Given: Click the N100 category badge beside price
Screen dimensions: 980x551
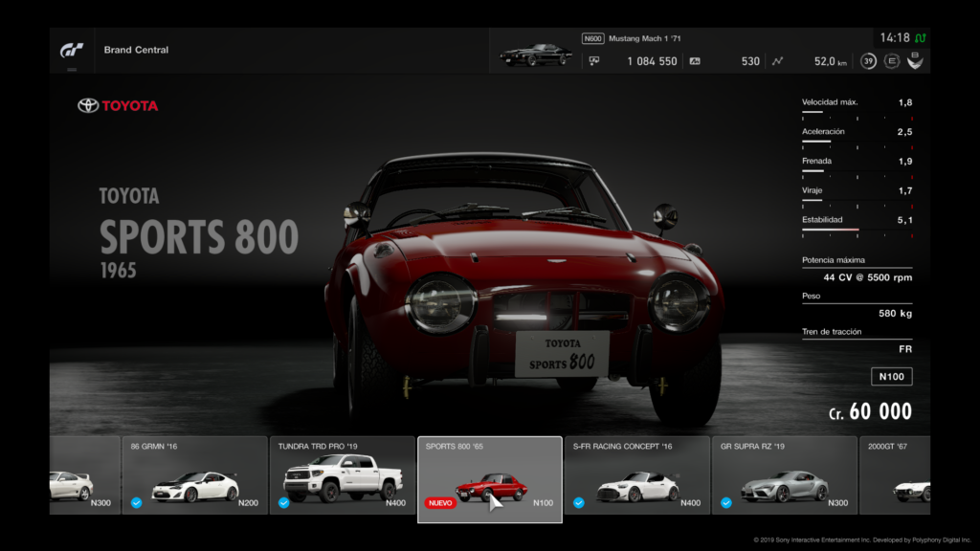Looking at the screenshot, I should click(x=891, y=377).
